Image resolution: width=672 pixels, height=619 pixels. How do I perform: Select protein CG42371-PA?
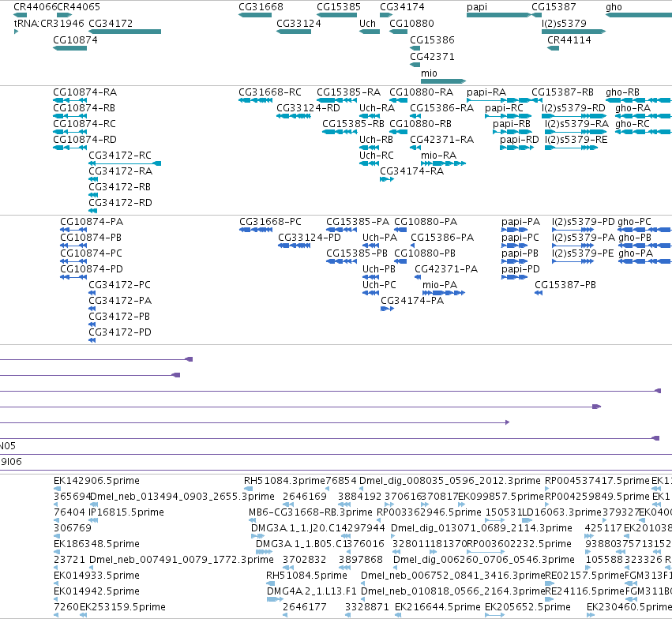[446, 269]
